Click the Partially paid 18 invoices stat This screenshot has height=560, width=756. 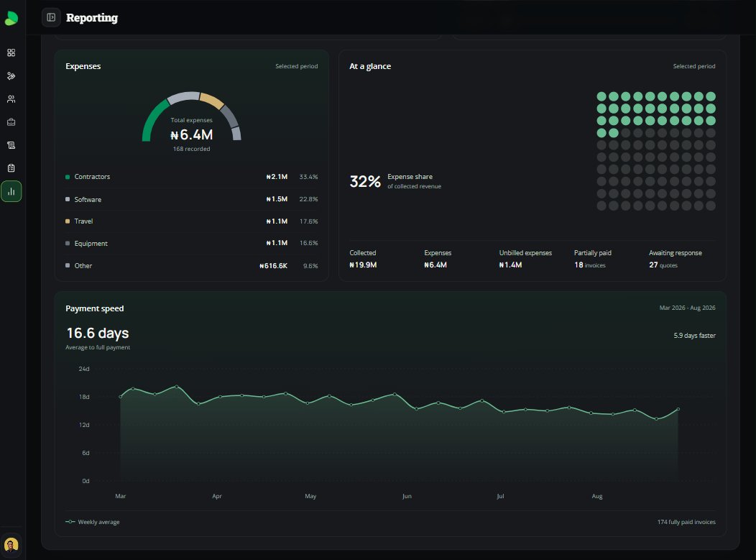(x=593, y=259)
